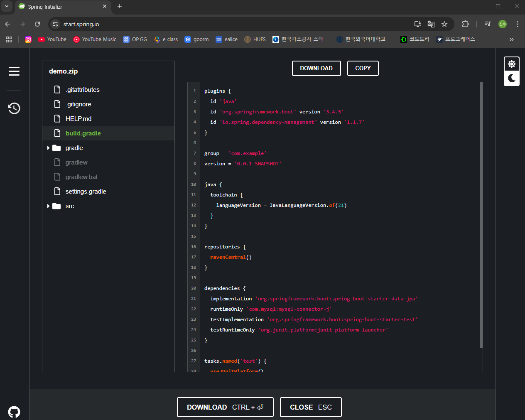Click the browser extensions puzzle icon

[465, 24]
